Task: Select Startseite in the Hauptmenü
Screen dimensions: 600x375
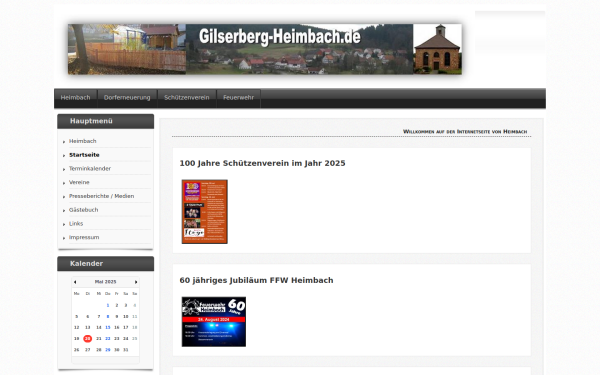Action: point(84,155)
